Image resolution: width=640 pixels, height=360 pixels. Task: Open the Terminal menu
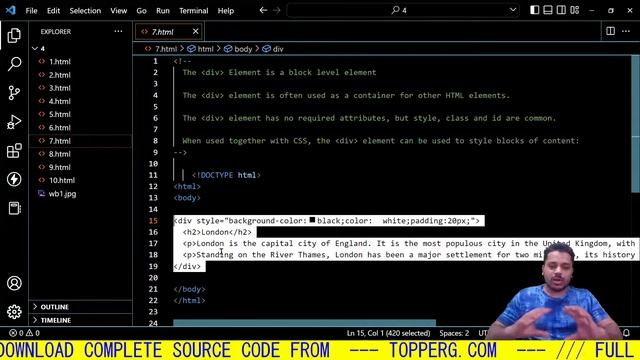pos(193,11)
